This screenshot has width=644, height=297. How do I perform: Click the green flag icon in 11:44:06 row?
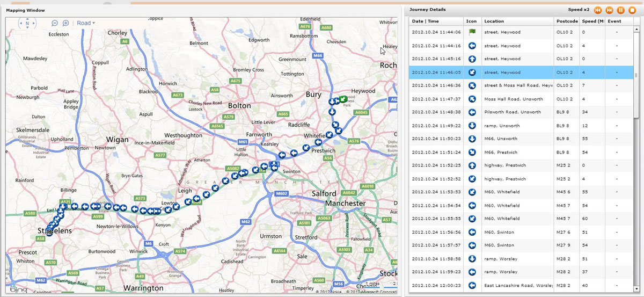tap(472, 32)
